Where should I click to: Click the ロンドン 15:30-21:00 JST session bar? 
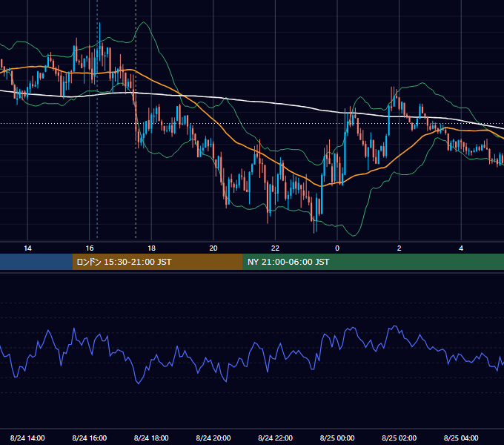157,262
